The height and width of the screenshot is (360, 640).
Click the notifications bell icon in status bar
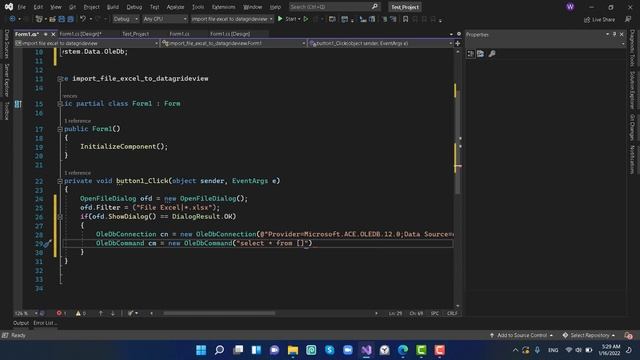(x=628, y=336)
